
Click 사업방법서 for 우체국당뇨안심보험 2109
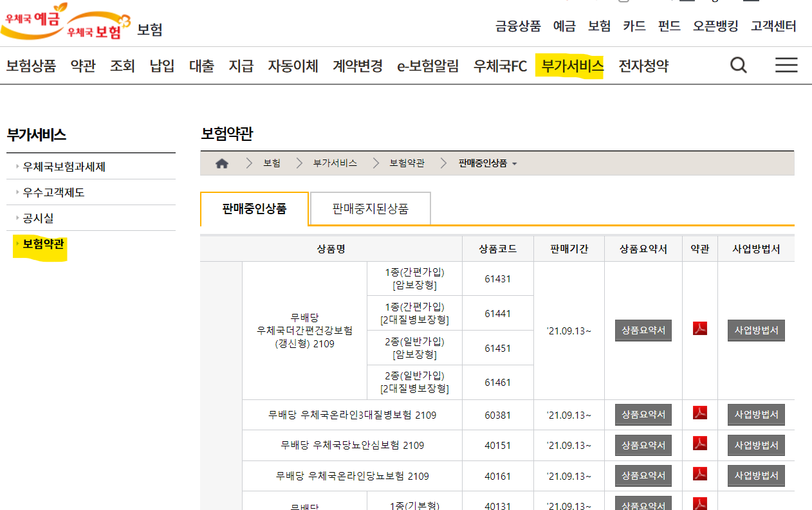757,445
